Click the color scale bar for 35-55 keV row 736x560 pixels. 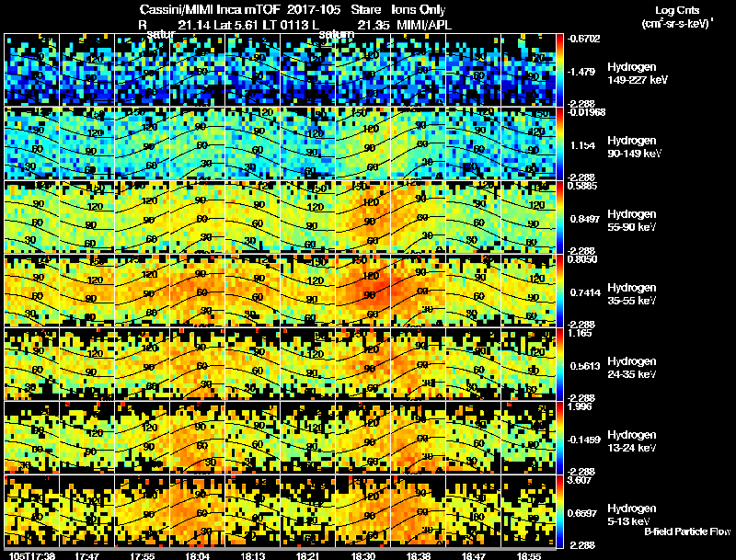tap(559, 291)
